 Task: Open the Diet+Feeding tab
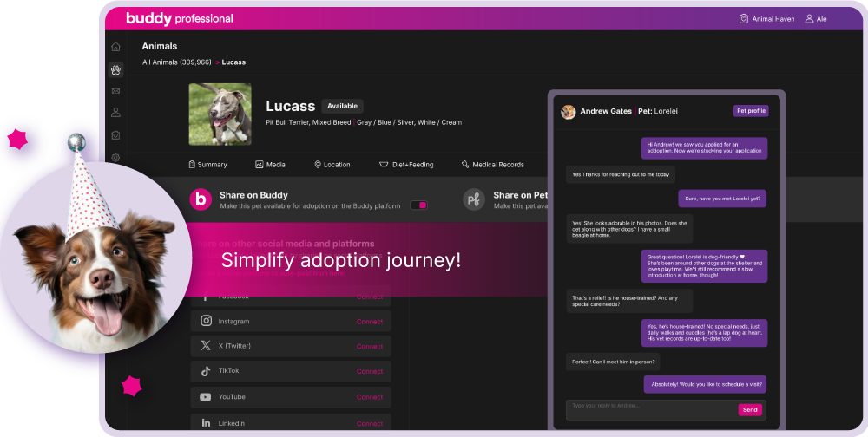(x=405, y=164)
